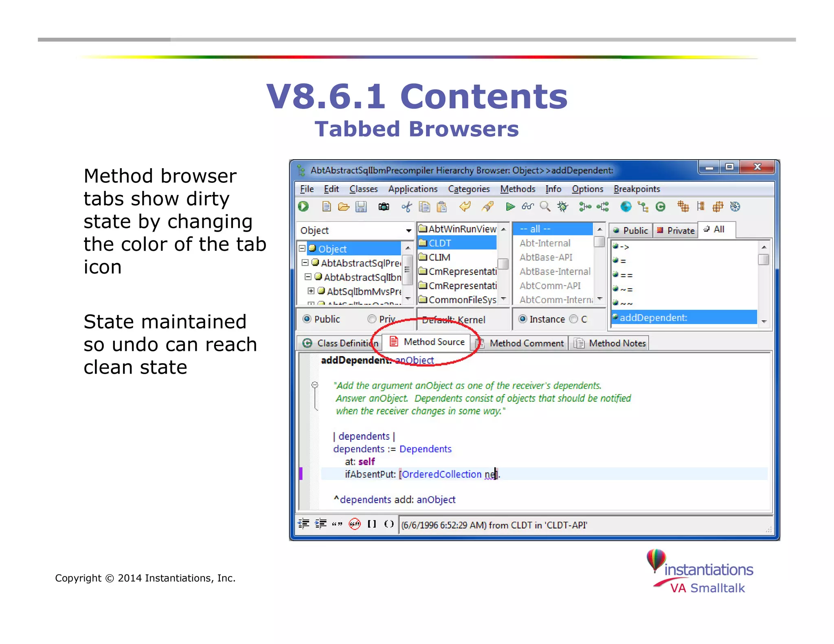The width and height of the screenshot is (834, 644).
Task: Select the All methods filter tab
Action: [716, 230]
